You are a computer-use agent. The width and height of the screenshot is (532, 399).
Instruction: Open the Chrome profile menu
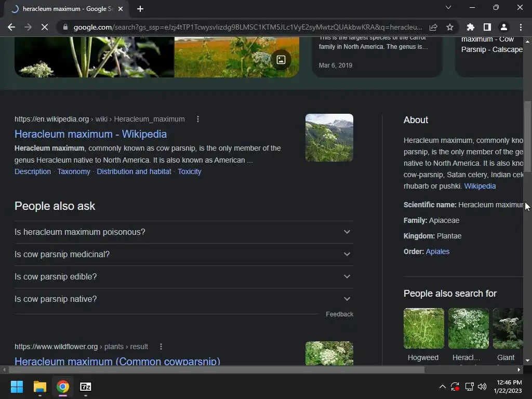pyautogui.click(x=504, y=27)
